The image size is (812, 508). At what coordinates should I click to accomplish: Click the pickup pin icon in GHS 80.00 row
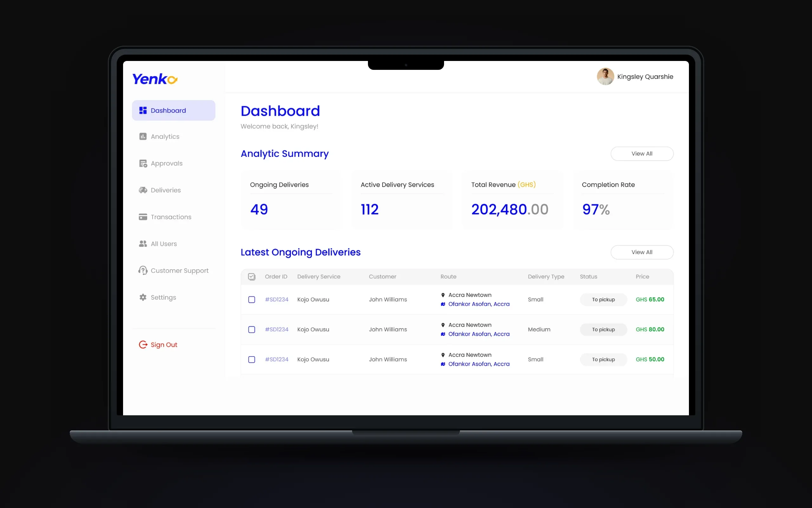click(x=443, y=325)
